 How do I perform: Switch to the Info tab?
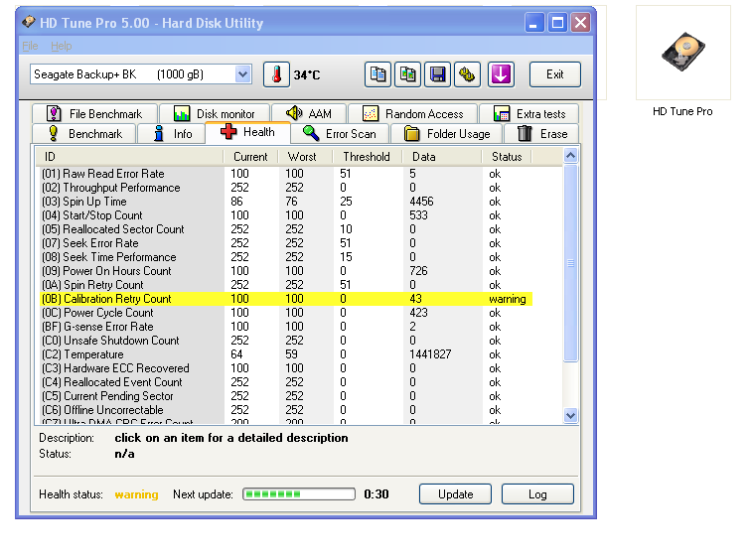(172, 134)
